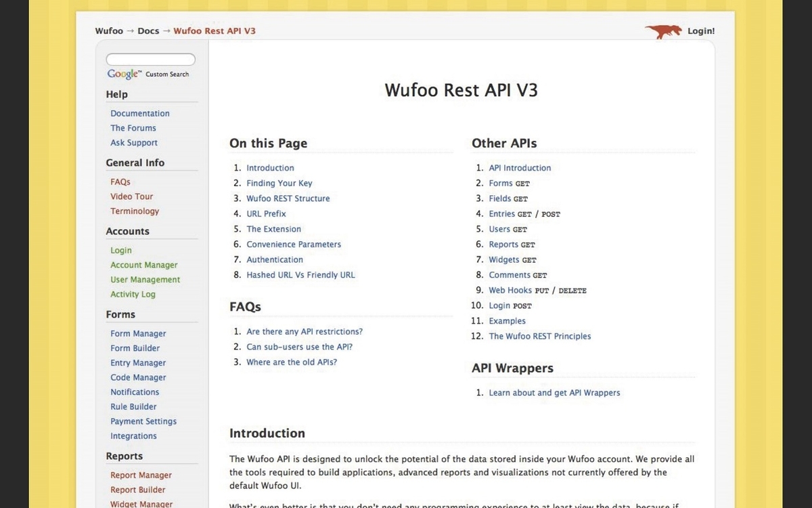
Task: Click the dinosaur logo icon beside Login
Action: (664, 31)
